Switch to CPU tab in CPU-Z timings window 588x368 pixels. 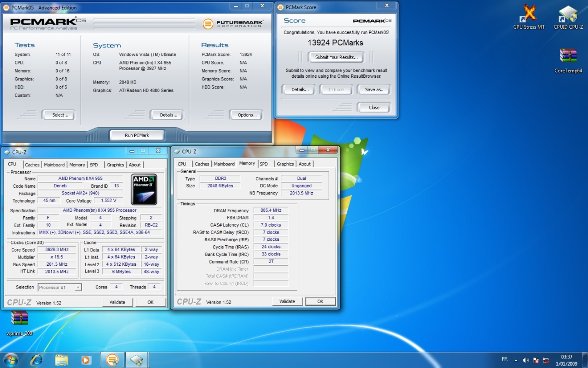tap(182, 164)
